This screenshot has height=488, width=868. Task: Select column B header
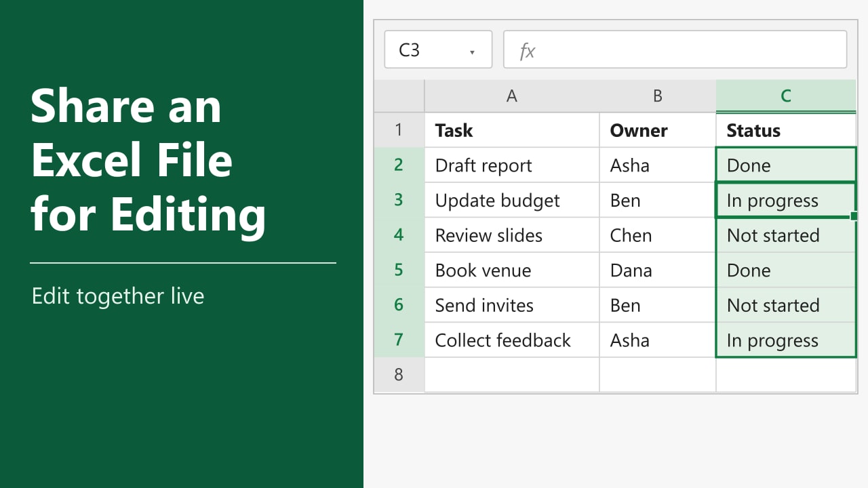(x=657, y=96)
